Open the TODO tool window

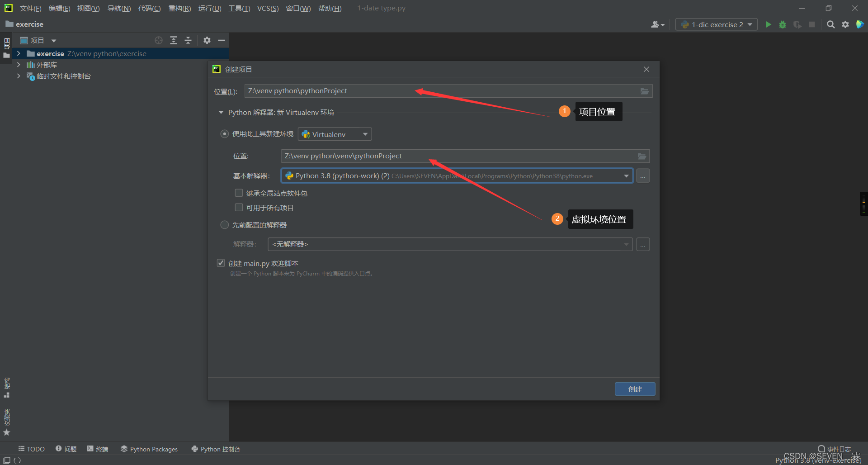click(x=32, y=449)
